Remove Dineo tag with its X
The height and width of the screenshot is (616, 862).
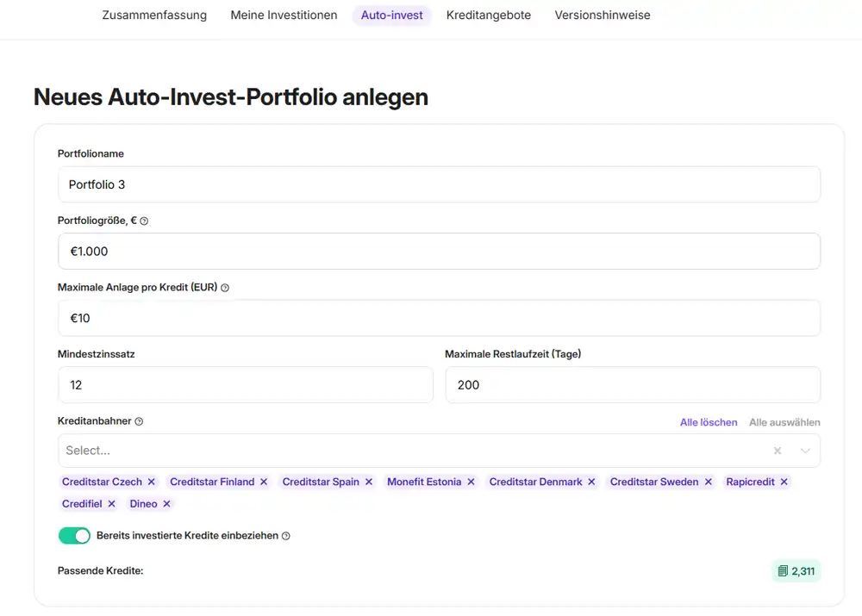coord(166,504)
